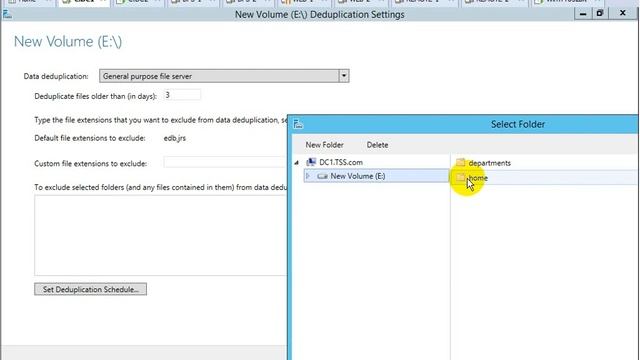Close the Deduplication Settings window
The width and height of the screenshot is (640, 360).
(622, 14)
